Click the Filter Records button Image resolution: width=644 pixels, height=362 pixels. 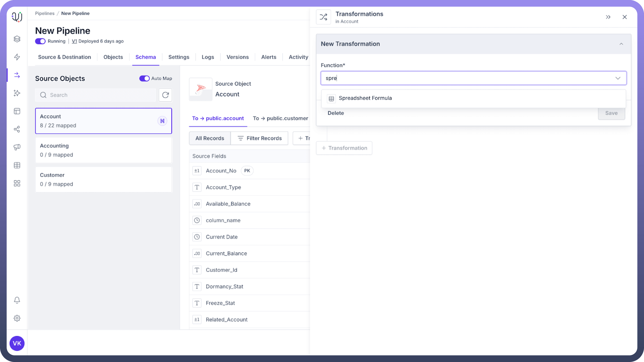click(259, 138)
